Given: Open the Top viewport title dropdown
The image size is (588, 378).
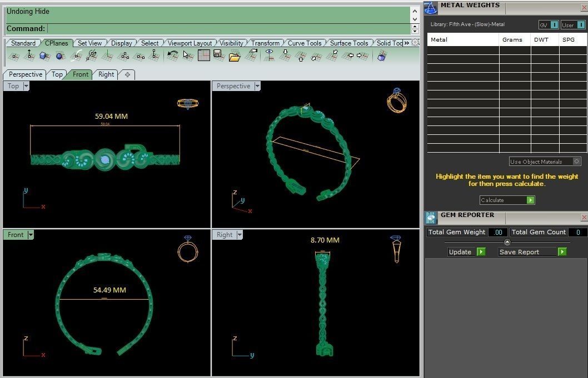Looking at the screenshot, I should [26, 86].
